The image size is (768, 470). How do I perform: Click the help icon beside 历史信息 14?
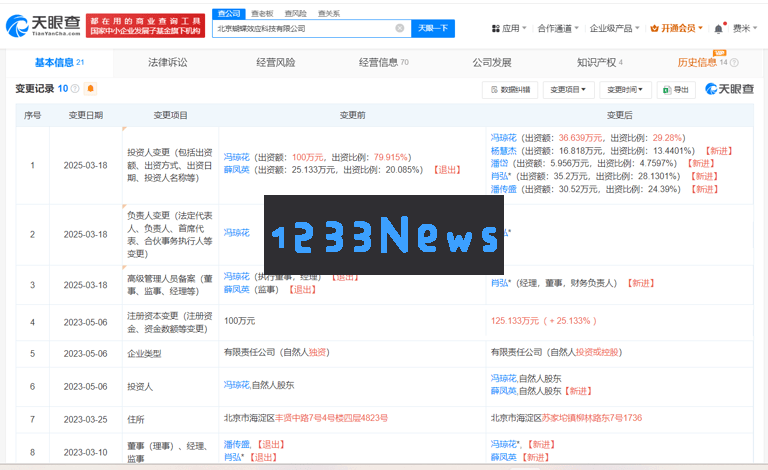coord(734,63)
